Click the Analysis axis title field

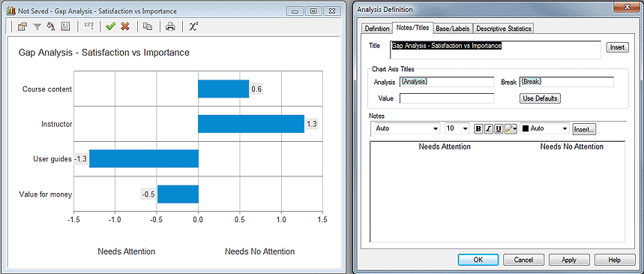(x=447, y=82)
